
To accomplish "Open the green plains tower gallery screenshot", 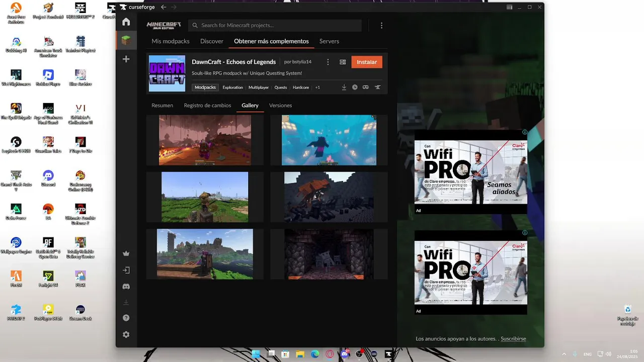I will [205, 197].
